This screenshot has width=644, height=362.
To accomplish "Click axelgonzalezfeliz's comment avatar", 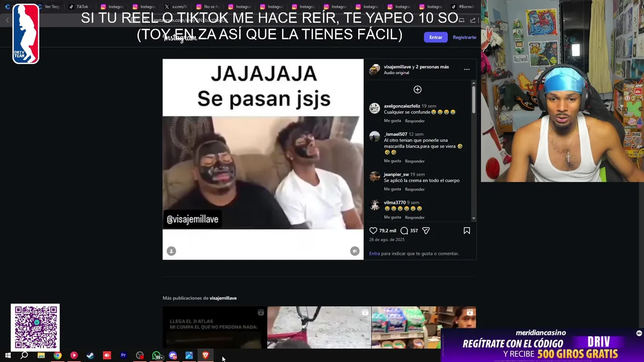I will [374, 108].
